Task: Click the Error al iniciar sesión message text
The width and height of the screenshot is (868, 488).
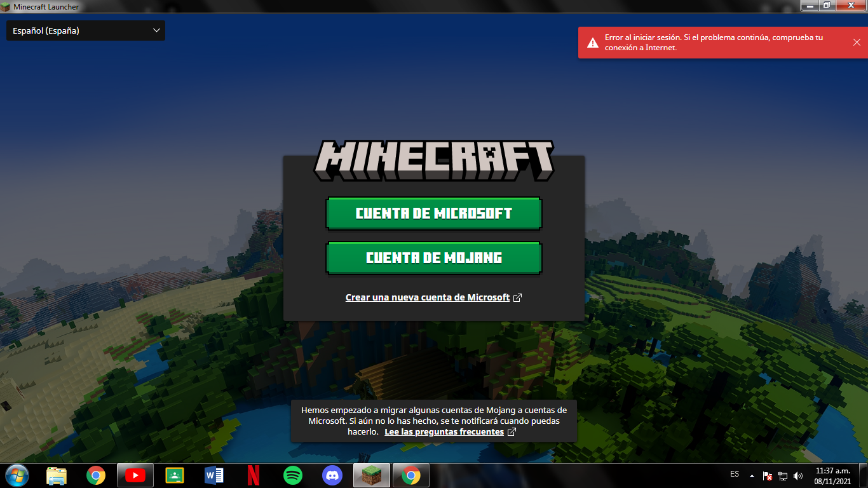Action: (714, 43)
